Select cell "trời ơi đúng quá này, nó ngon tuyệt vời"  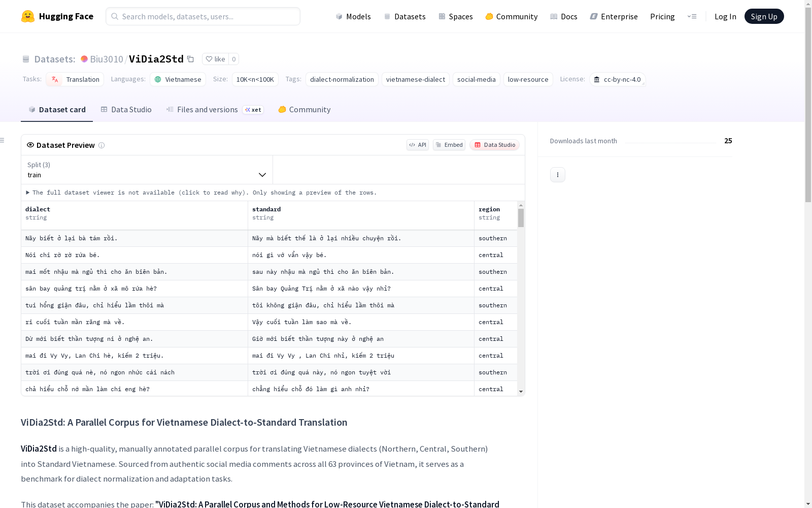point(361,372)
